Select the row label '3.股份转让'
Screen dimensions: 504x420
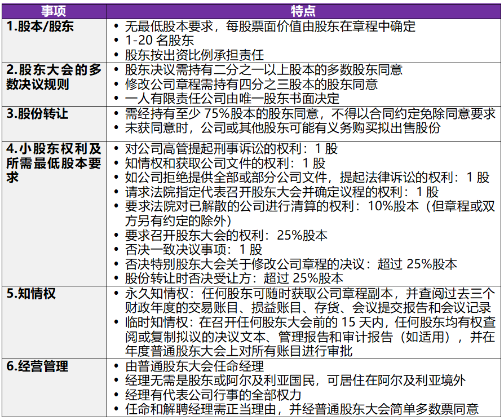pos(37,114)
